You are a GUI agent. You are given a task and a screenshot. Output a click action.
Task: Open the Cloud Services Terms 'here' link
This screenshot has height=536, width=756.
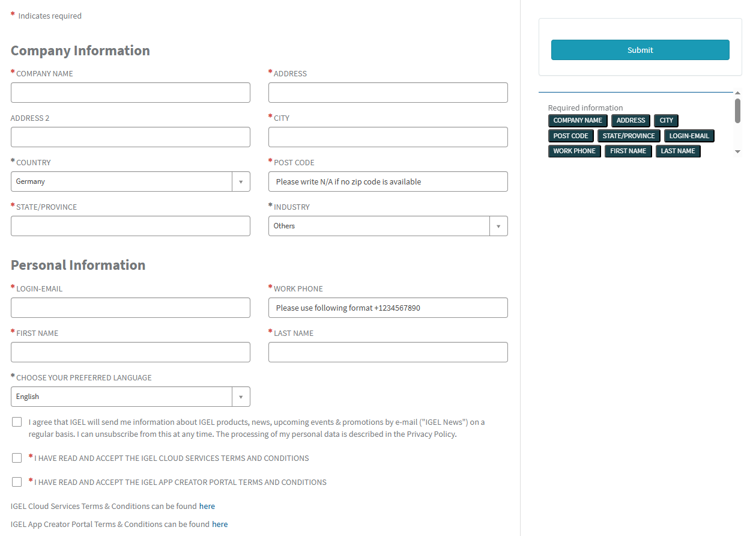coord(207,506)
